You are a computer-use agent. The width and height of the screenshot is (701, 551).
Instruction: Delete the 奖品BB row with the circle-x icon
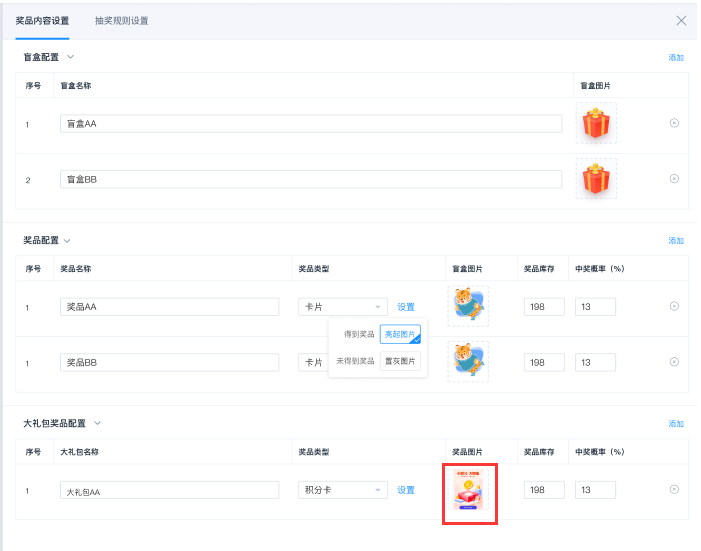pos(673,362)
